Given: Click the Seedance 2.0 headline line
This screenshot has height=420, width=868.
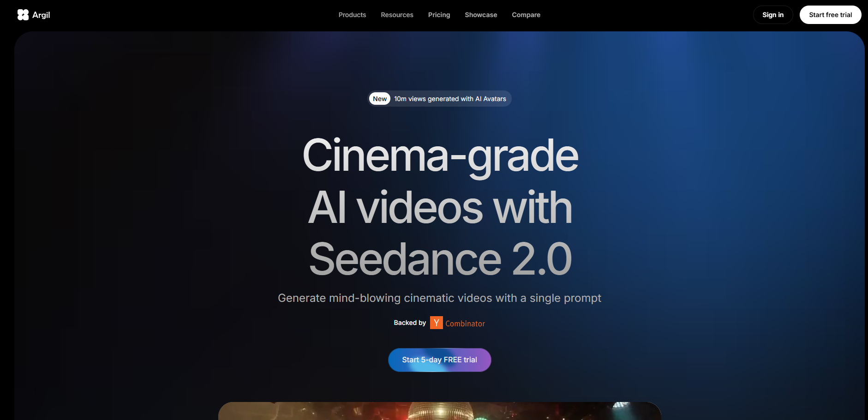Looking at the screenshot, I should pyautogui.click(x=440, y=259).
